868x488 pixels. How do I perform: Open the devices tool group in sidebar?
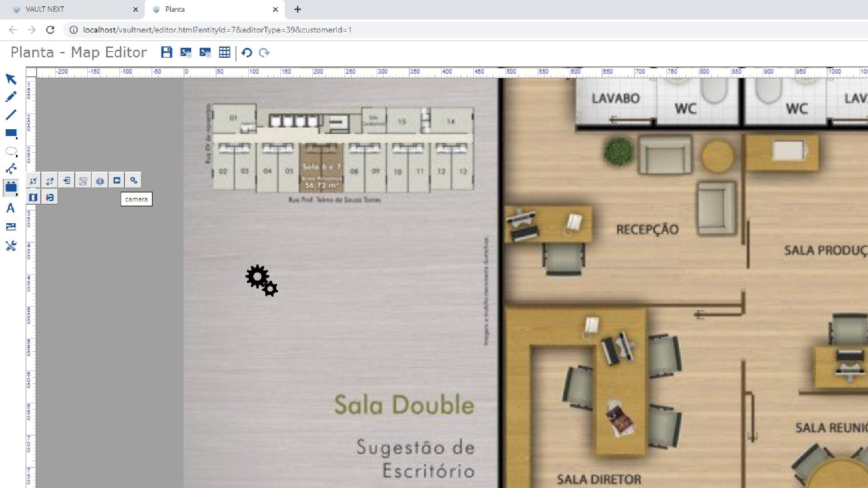coord(11,187)
